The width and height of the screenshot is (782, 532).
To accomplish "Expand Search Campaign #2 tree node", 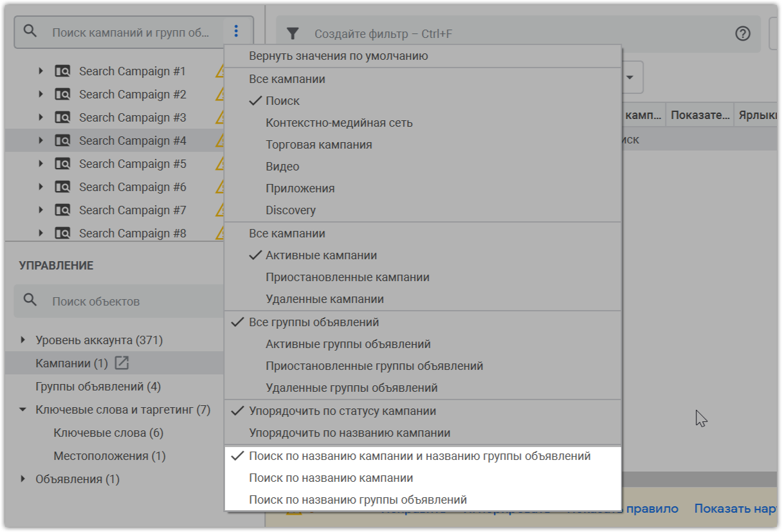I will click(x=41, y=95).
